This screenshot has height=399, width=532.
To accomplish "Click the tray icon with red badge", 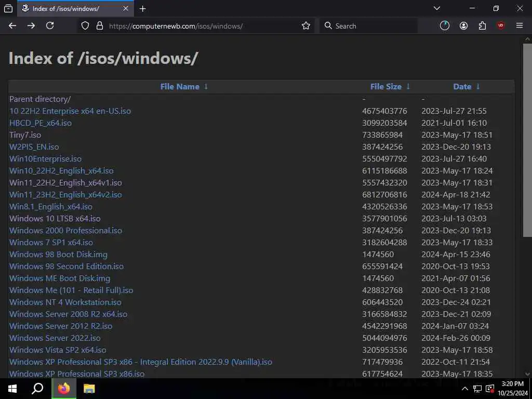I will click(490, 389).
